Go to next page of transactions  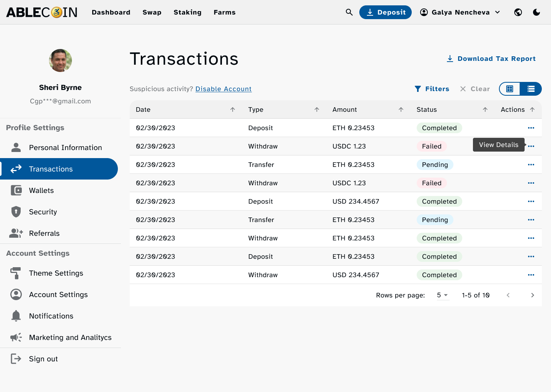532,295
